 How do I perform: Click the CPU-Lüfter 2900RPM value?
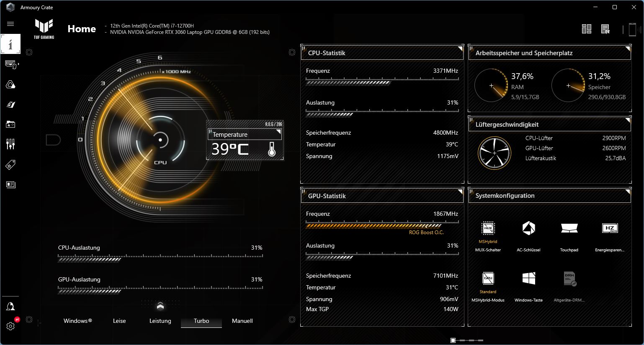pyautogui.click(x=614, y=138)
